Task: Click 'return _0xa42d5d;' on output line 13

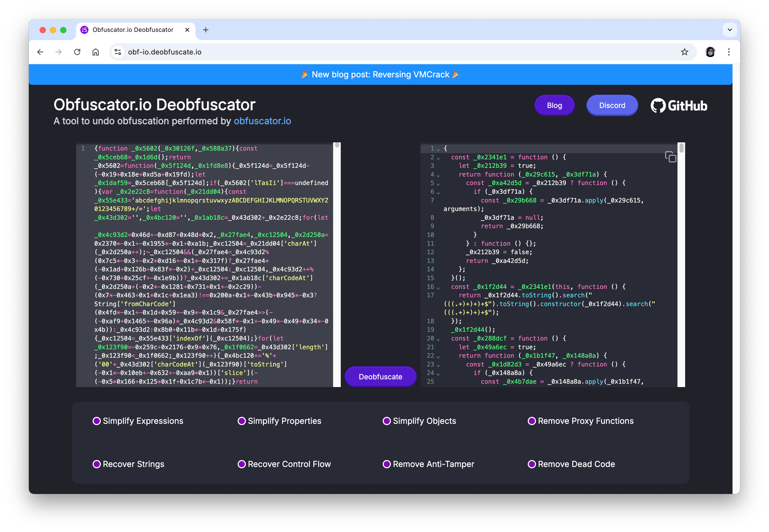Action: 497,261
